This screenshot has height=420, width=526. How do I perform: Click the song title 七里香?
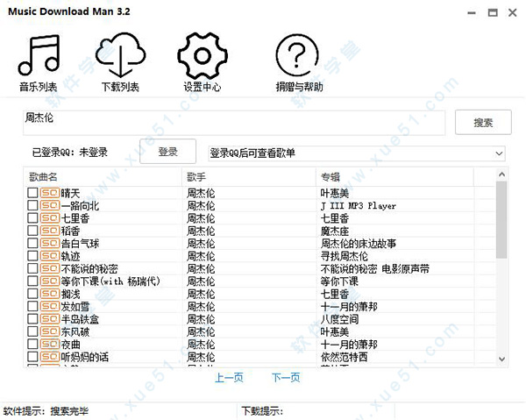(75, 218)
